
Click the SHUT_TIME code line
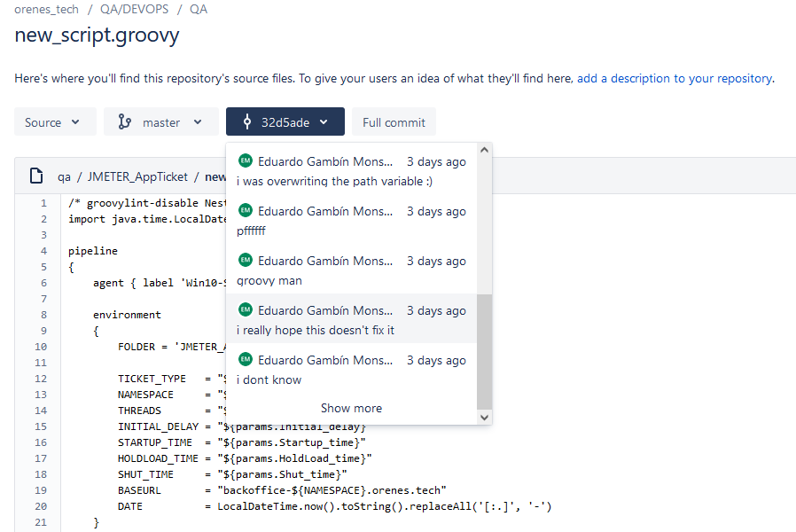[x=232, y=474]
